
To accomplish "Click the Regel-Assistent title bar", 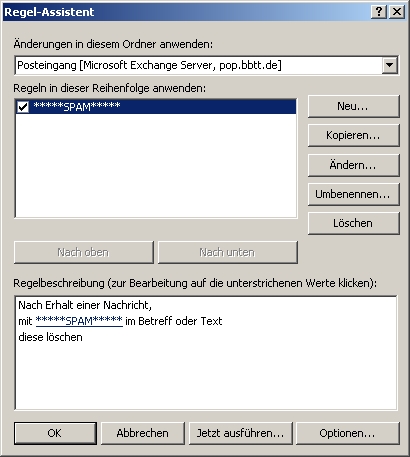I will [x=187, y=12].
